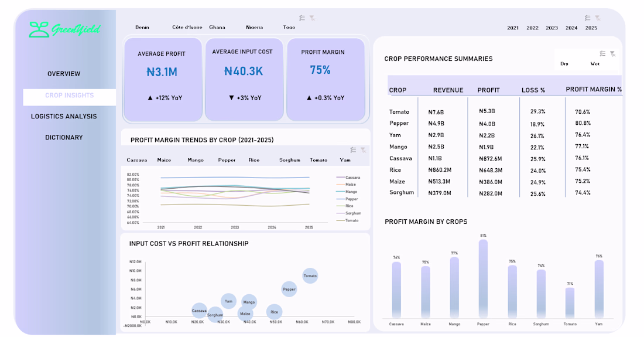Image resolution: width=644 pixels, height=337 pixels.
Task: Open the Overview page
Action: point(64,74)
